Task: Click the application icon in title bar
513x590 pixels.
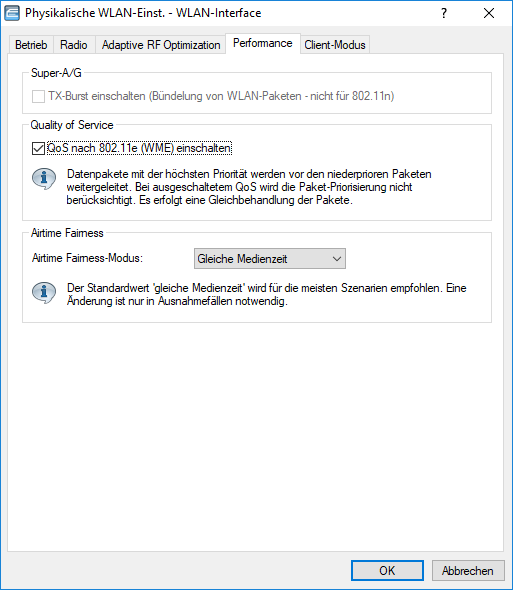Action: 12,13
